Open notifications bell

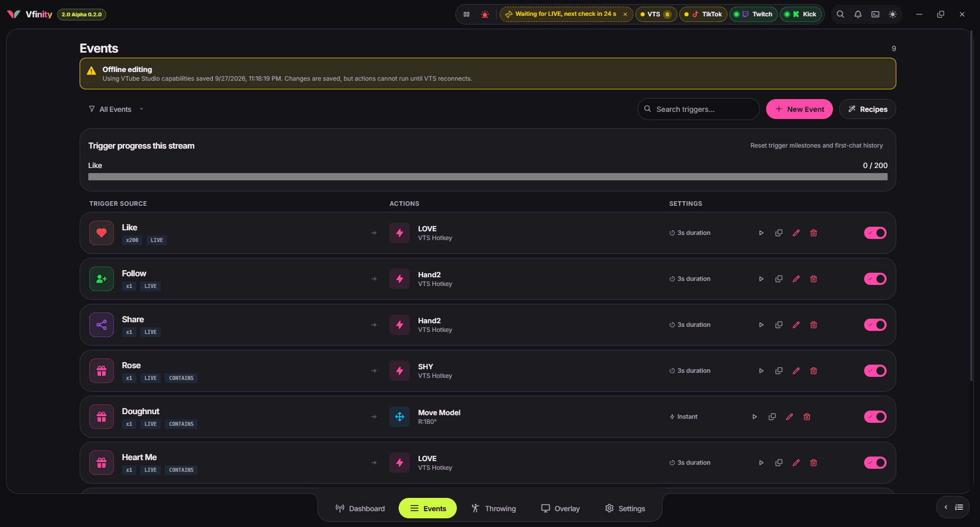click(x=858, y=14)
